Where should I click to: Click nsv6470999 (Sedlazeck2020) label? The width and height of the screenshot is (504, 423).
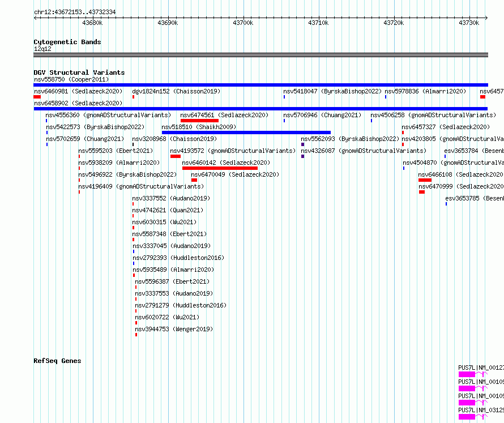point(461,186)
